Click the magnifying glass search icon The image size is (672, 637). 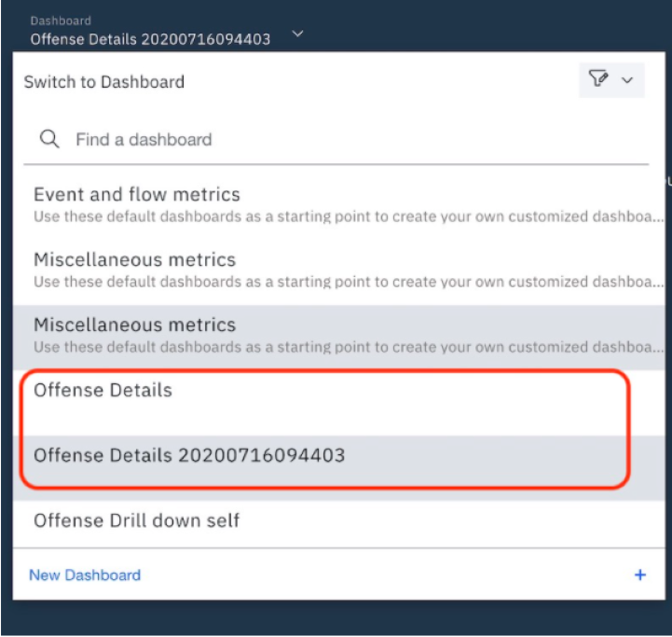pos(49,139)
